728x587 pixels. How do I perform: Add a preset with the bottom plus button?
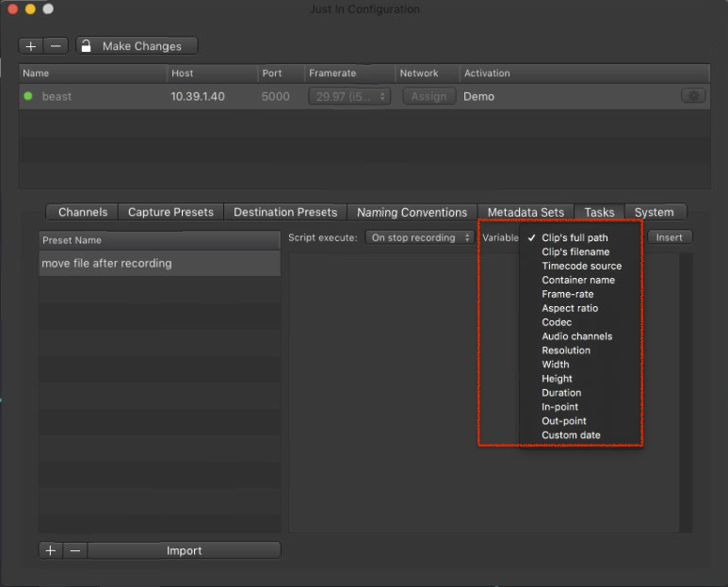tap(51, 551)
